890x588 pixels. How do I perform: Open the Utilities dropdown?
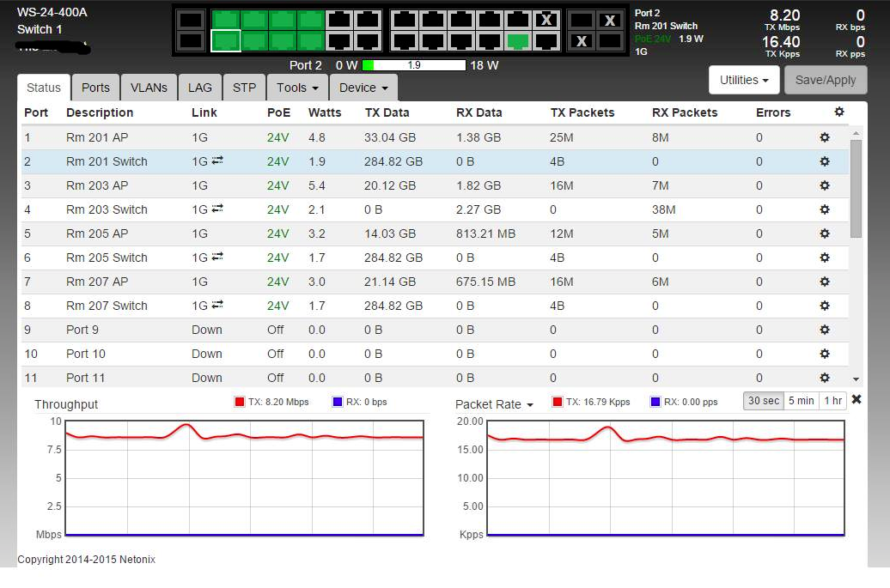tap(744, 80)
